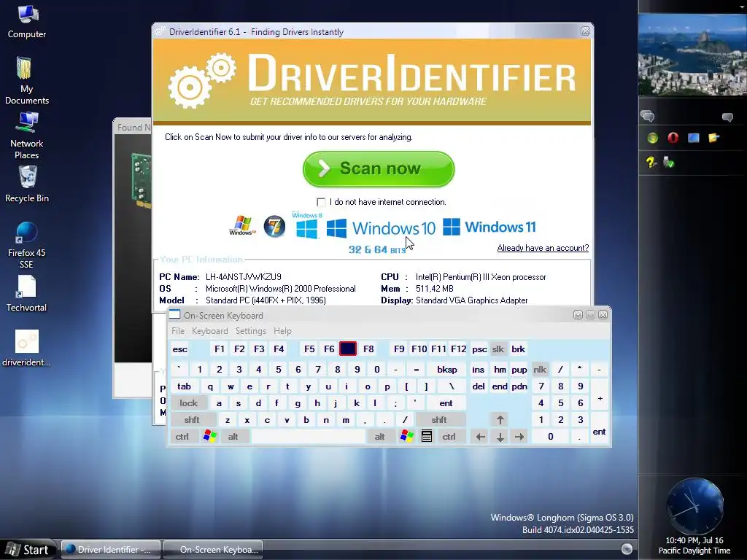Image resolution: width=747 pixels, height=560 pixels.
Task: Toggle the right alt key
Action: (x=379, y=437)
